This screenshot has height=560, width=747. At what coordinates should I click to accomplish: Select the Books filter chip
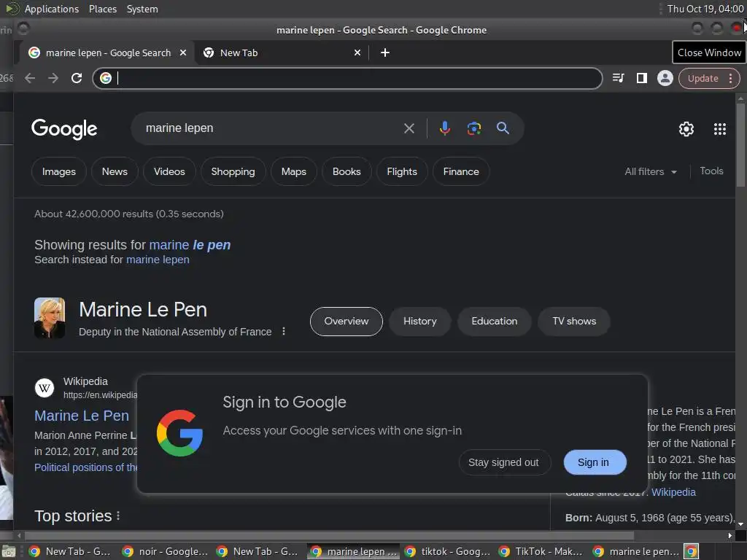click(347, 172)
